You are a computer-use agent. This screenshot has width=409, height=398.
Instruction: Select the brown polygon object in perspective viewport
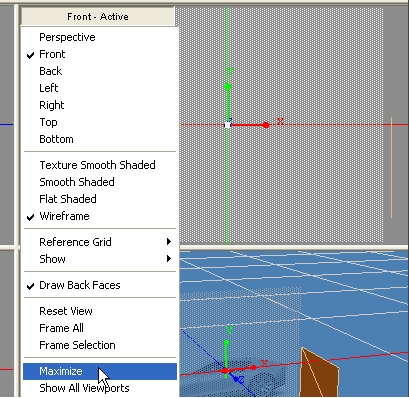(x=318, y=373)
